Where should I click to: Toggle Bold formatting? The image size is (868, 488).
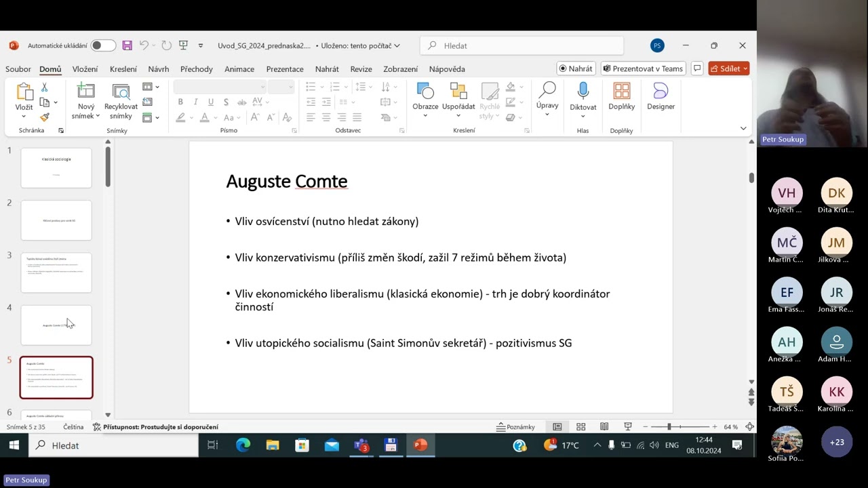tap(180, 102)
